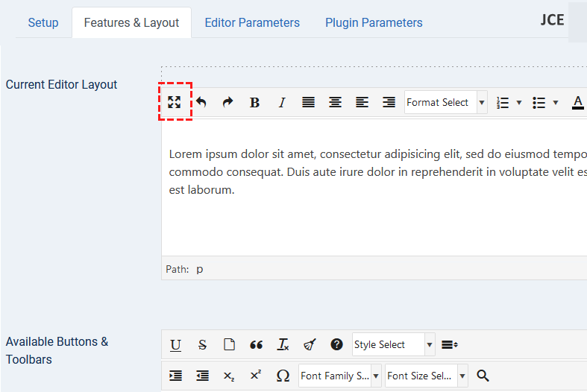Switch to the Editor Parameters tab
This screenshot has height=392, width=587.
252,22
